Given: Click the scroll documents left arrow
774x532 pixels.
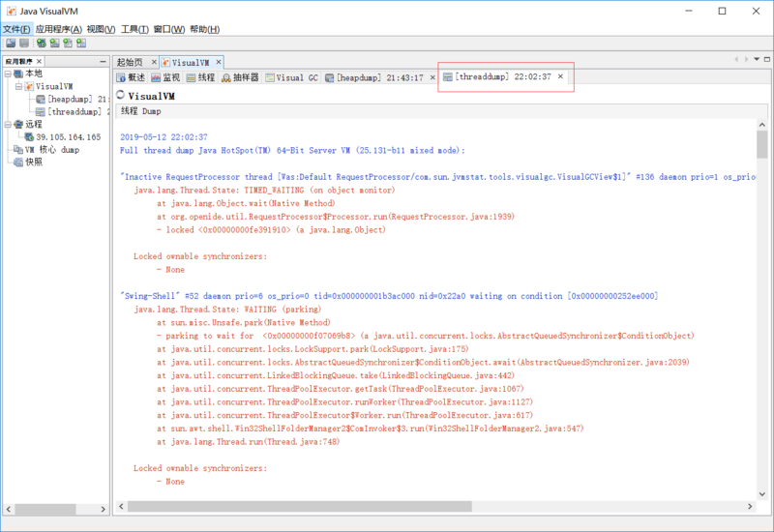Looking at the screenshot, I should pyautogui.click(x=736, y=59).
